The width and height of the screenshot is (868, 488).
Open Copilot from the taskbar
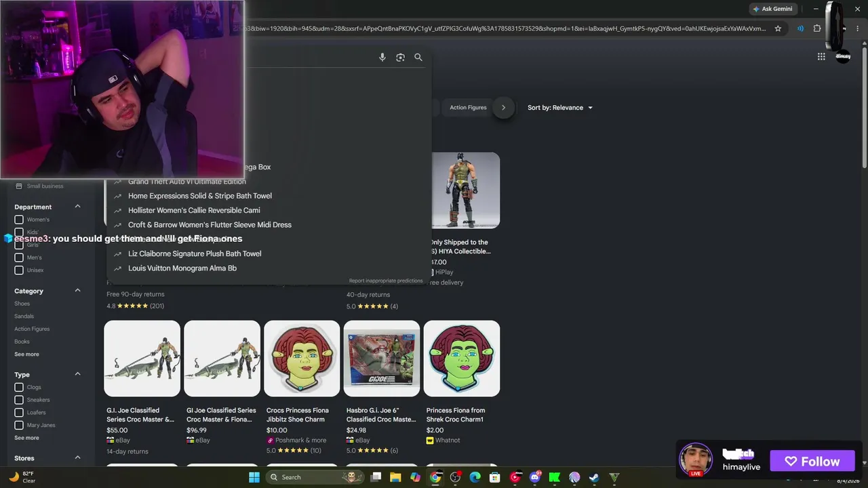click(x=416, y=477)
